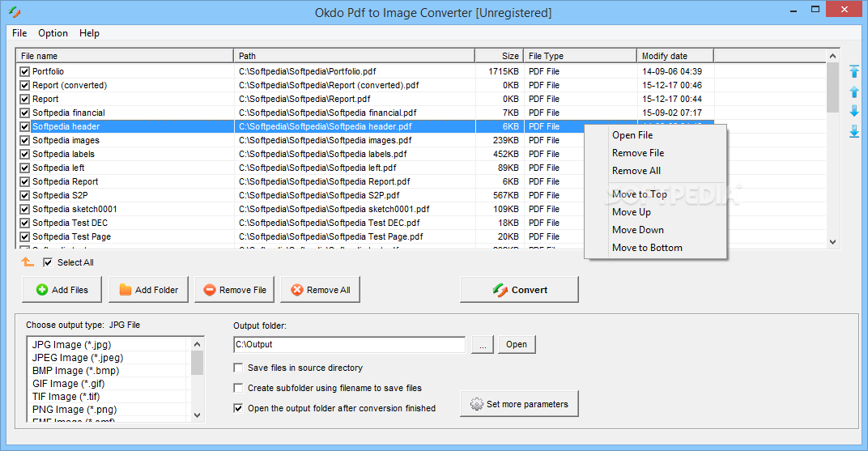
Task: Click the Add Folder button
Action: point(148,289)
